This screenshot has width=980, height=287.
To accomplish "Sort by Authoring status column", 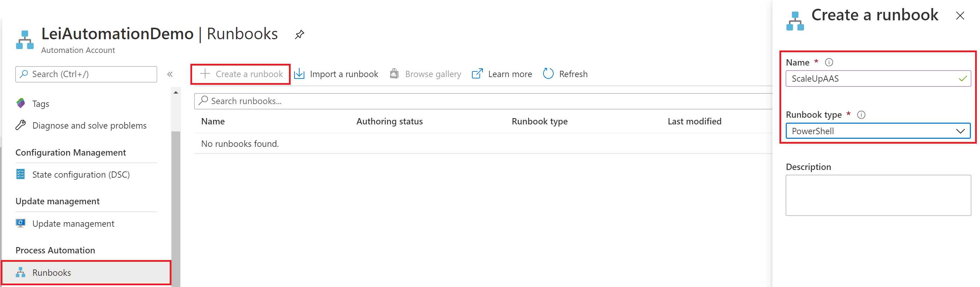I will pyautogui.click(x=390, y=121).
